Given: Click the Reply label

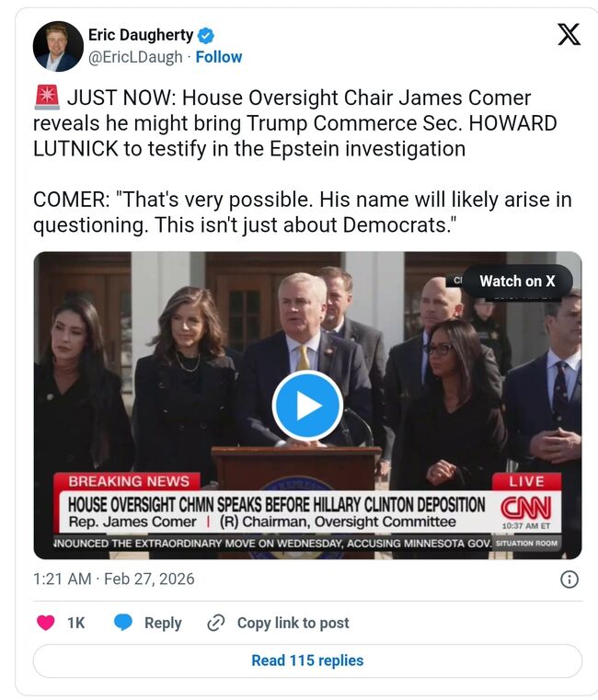Looking at the screenshot, I should (x=163, y=623).
